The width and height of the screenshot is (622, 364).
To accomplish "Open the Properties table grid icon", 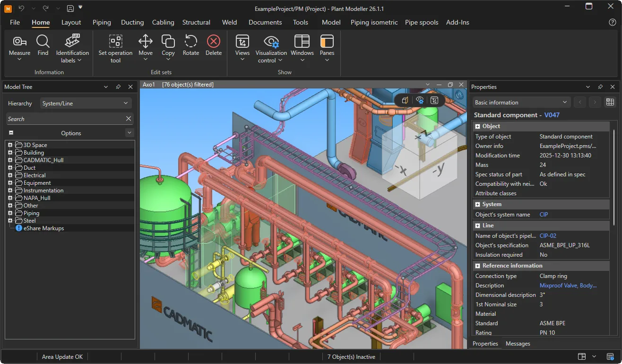I will click(x=610, y=102).
